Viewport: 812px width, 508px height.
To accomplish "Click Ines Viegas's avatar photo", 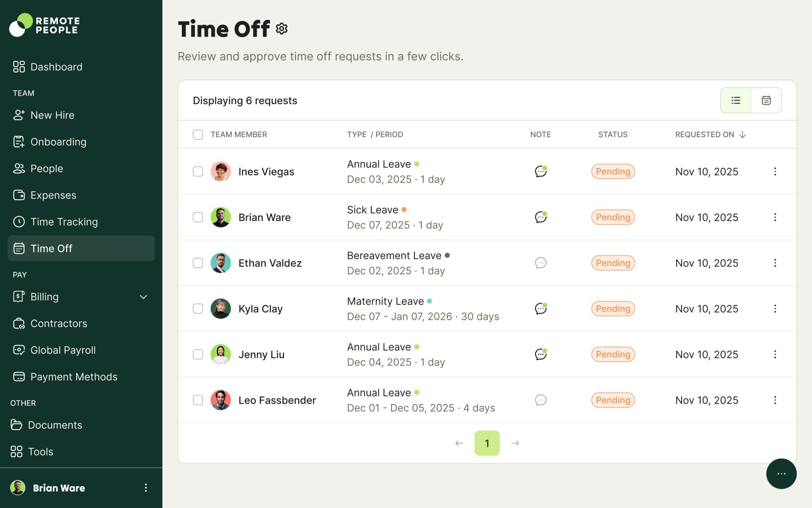I will click(x=221, y=171).
